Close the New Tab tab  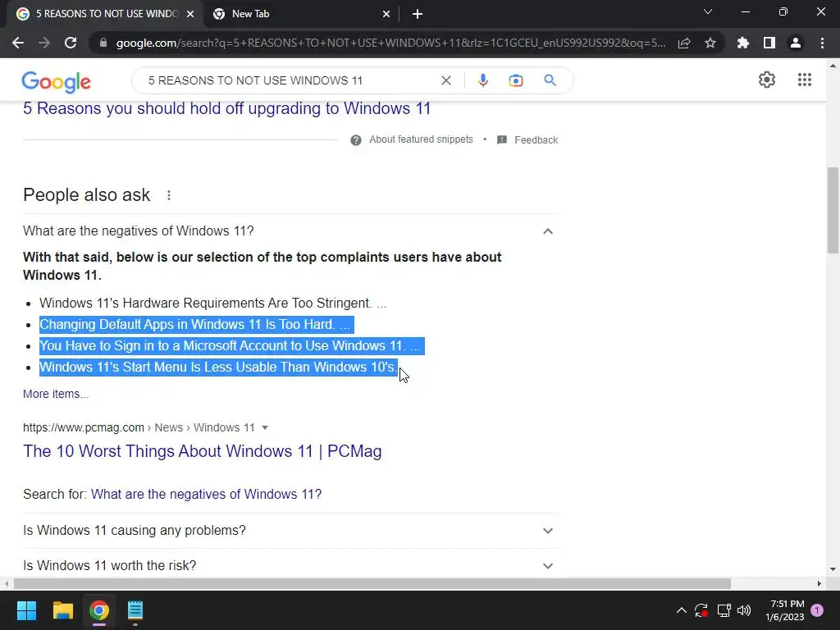(x=386, y=14)
